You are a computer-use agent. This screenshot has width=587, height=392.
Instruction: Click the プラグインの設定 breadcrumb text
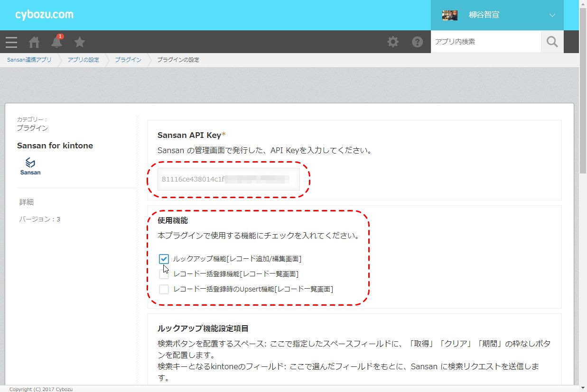coord(178,60)
